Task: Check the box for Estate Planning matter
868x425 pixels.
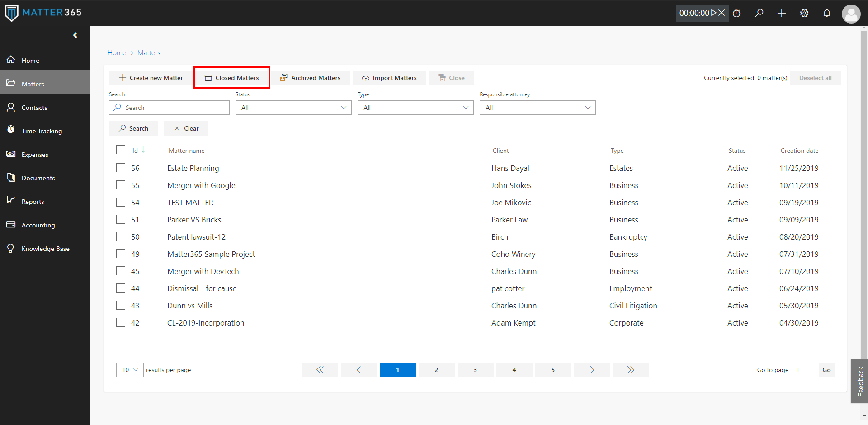Action: click(121, 168)
